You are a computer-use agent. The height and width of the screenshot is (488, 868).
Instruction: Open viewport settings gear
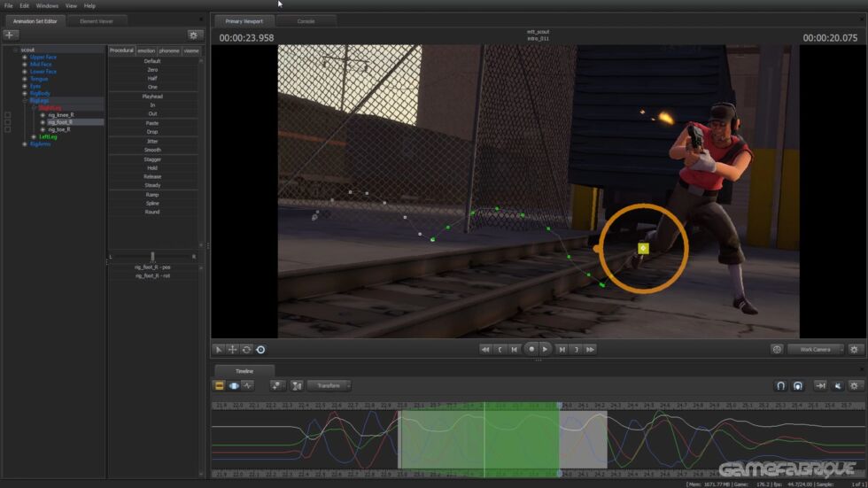coord(854,350)
